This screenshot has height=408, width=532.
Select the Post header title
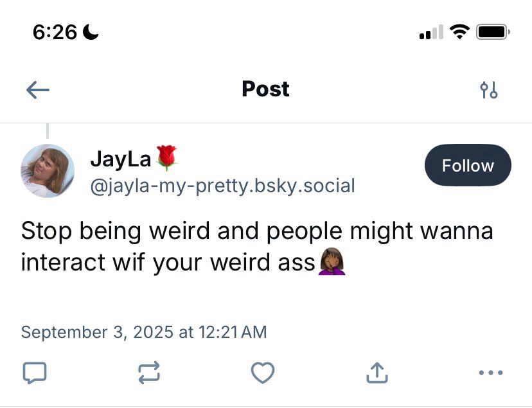click(265, 89)
